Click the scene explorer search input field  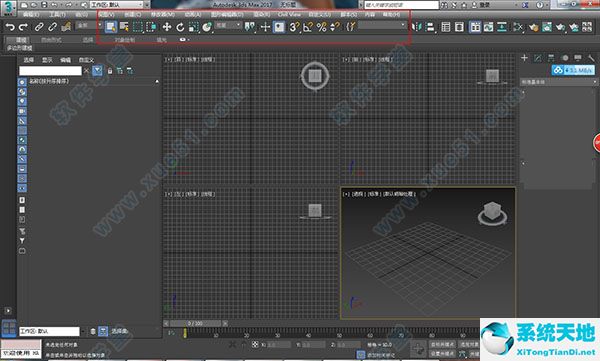51,71
